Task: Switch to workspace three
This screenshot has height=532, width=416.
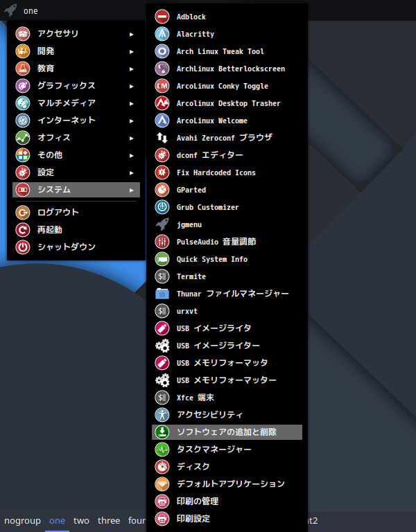Action: click(x=109, y=520)
